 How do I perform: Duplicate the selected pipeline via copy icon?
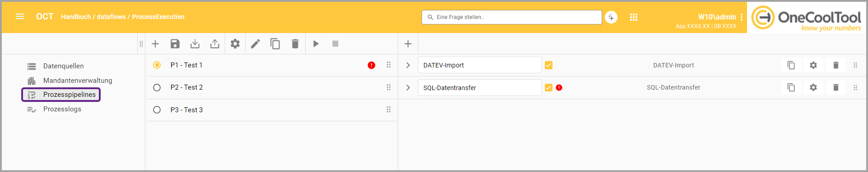[275, 44]
